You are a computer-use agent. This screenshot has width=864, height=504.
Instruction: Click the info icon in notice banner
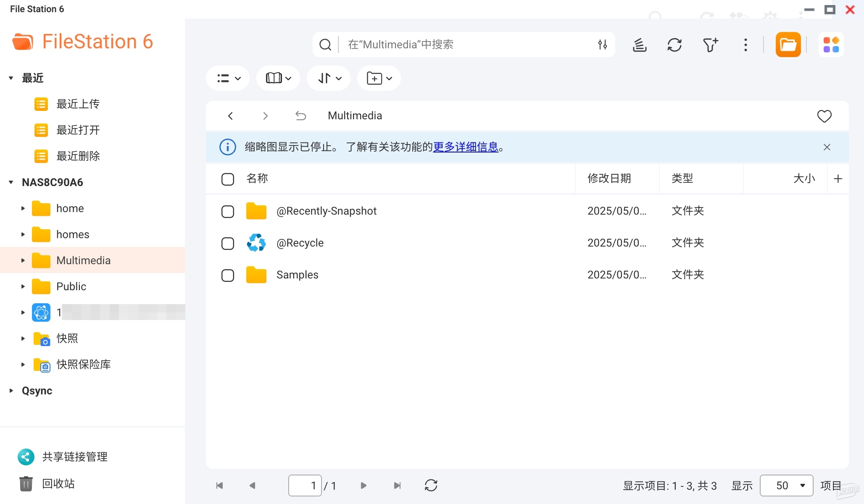coord(228,147)
